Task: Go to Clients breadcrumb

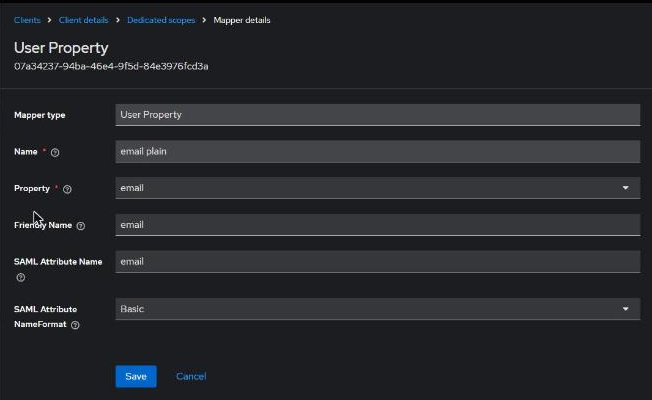Action: [27, 20]
